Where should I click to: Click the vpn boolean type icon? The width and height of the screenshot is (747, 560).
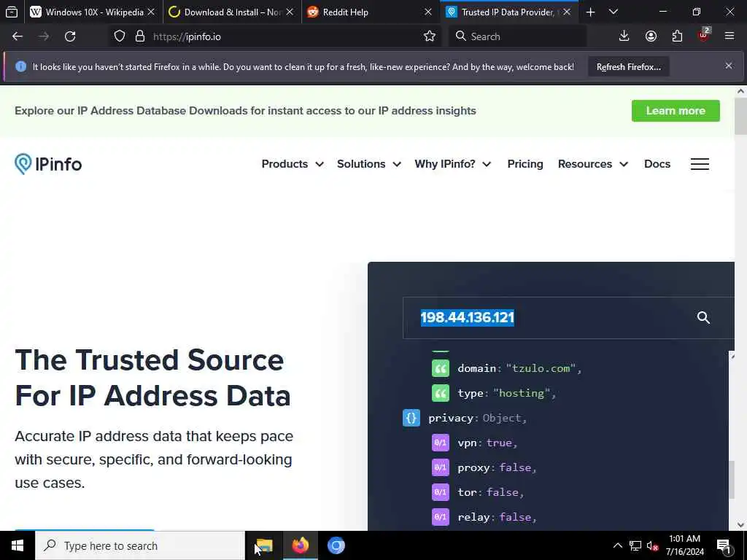[440, 443]
